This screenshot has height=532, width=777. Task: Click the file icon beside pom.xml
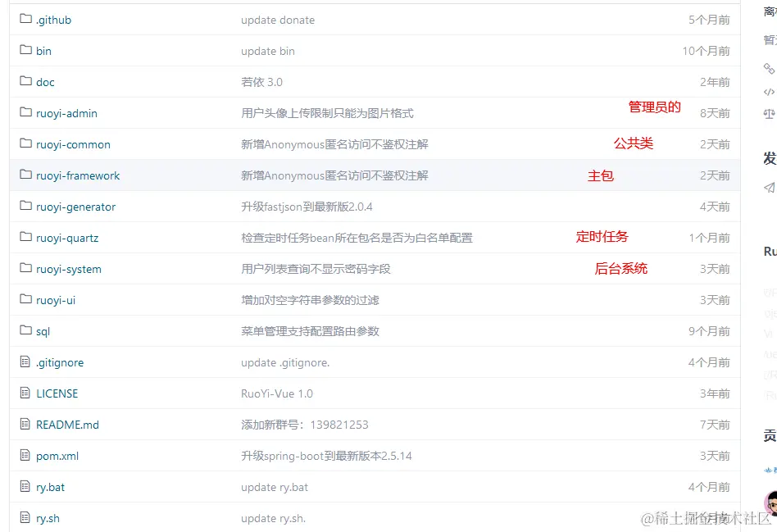(25, 456)
